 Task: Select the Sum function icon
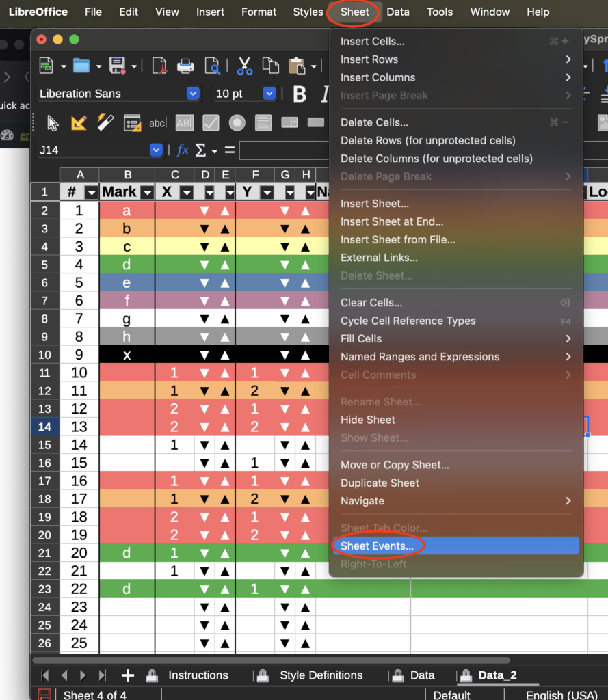point(200,150)
